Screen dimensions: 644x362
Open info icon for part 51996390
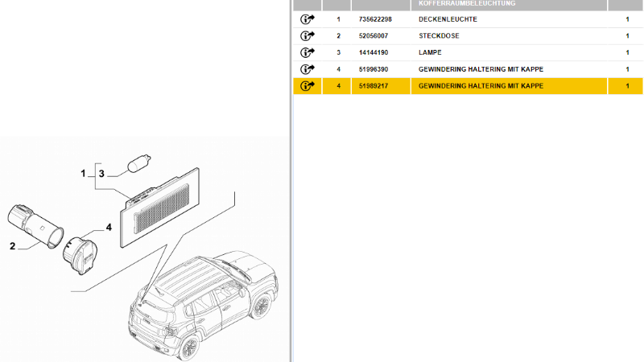[308, 69]
